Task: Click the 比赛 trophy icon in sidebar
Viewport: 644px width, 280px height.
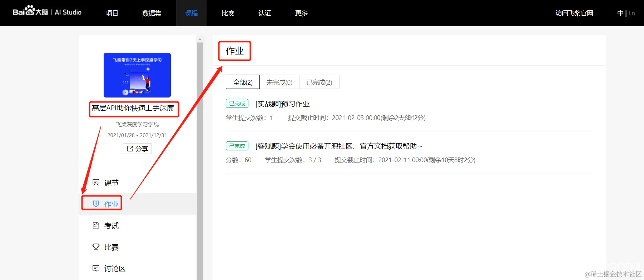Action: point(96,247)
